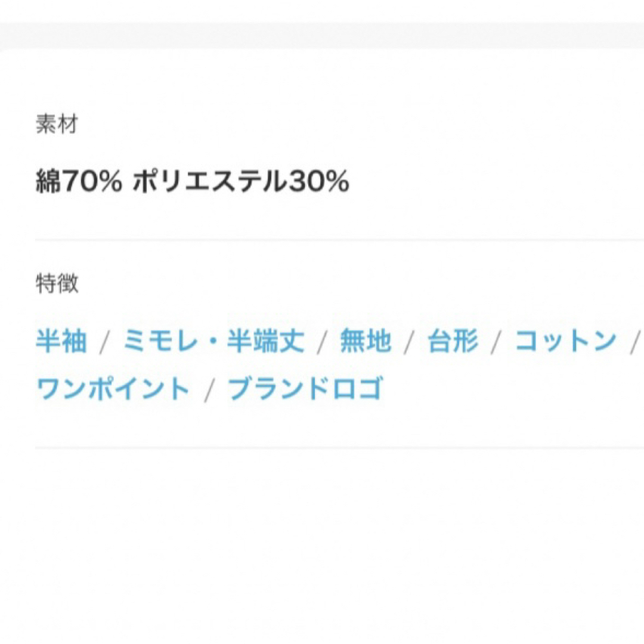Click the divider line beneath the feature tags
The height and width of the screenshot is (644, 644).
(339, 448)
